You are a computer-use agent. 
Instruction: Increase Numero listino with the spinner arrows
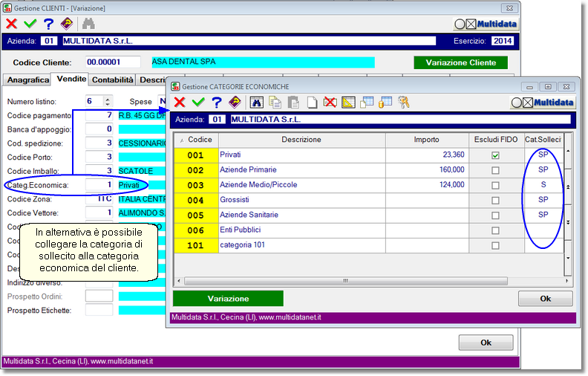(108, 99)
